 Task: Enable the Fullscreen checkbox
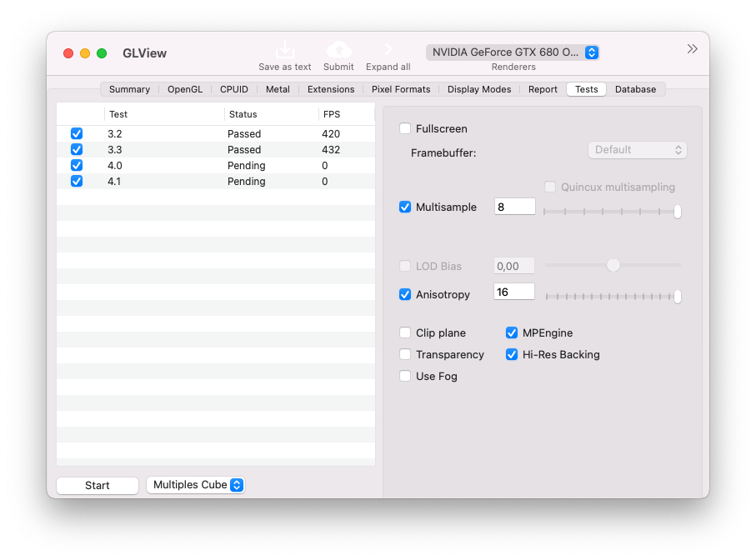[405, 128]
